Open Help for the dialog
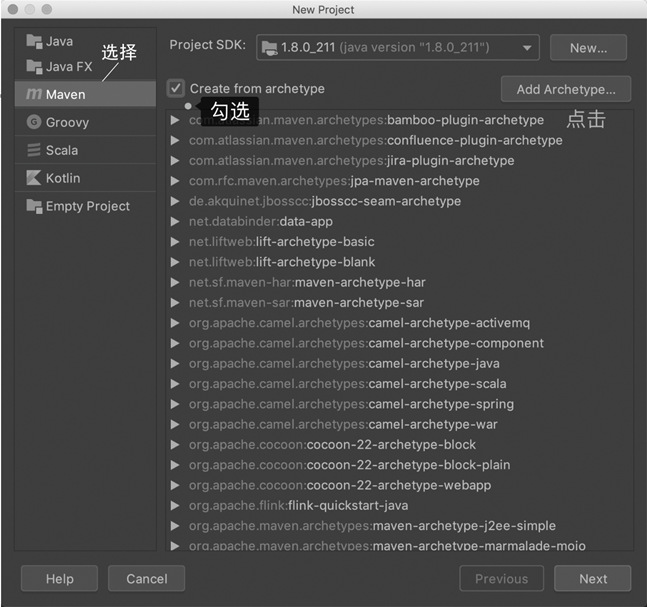The image size is (647, 607). coord(59,578)
